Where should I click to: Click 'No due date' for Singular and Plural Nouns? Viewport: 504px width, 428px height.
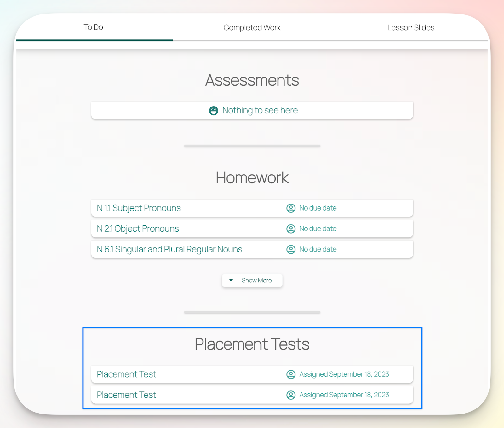click(x=318, y=249)
